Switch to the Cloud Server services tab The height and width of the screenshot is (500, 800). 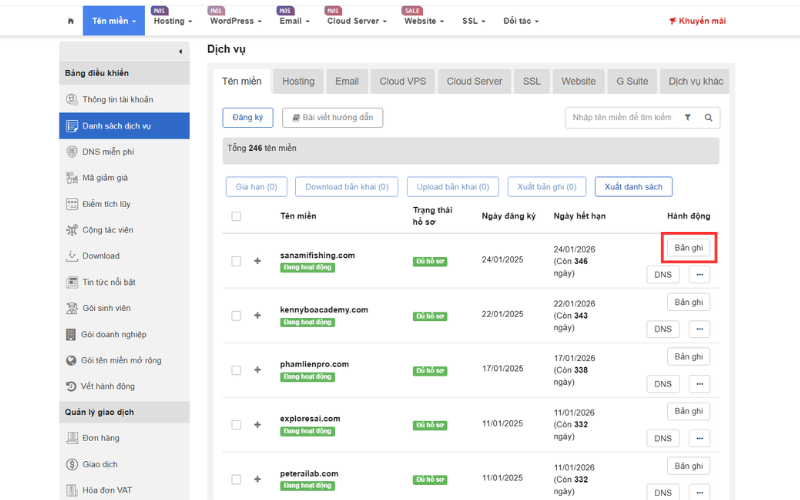click(474, 82)
